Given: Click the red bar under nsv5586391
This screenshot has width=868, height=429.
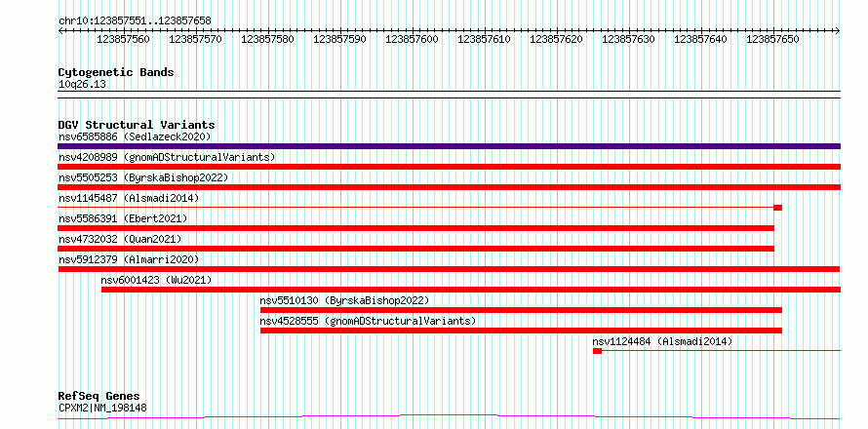Looking at the screenshot, I should pos(415,228).
